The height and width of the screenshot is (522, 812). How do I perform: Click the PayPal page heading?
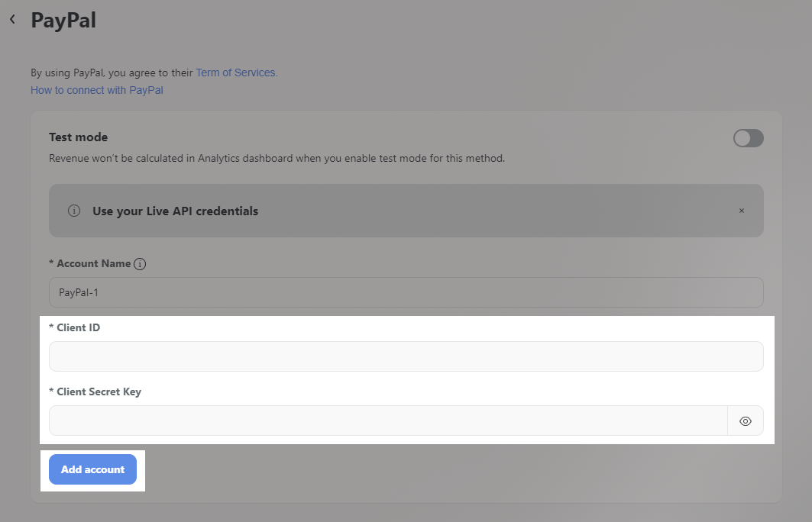[63, 20]
